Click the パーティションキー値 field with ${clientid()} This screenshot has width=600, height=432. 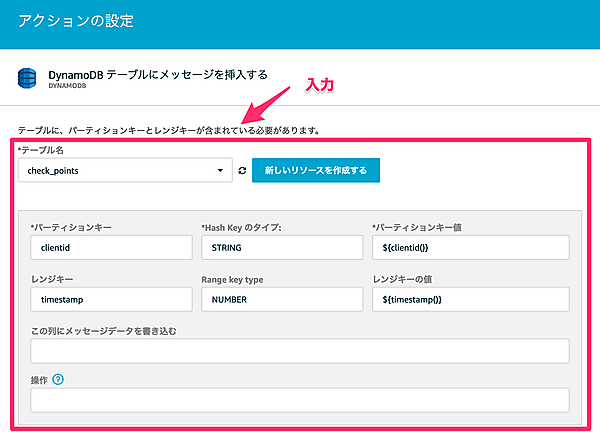(469, 247)
